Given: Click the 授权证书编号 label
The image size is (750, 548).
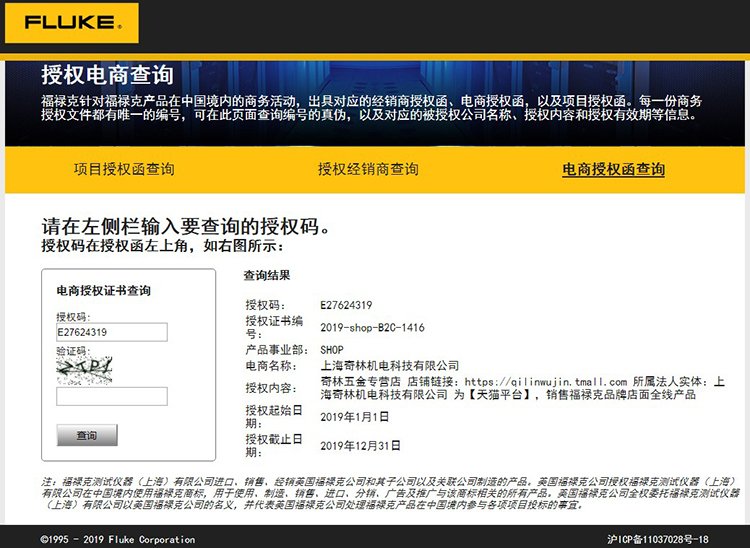Looking at the screenshot, I should pyautogui.click(x=274, y=327).
